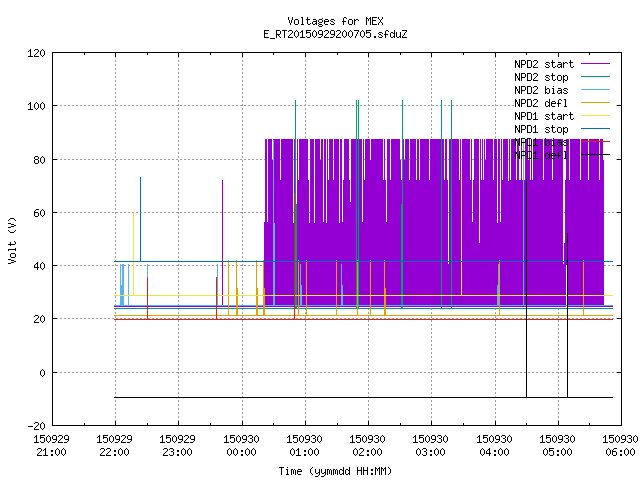Click the 80 tick label on y-axis
Screen dimensions: 640x480
point(39,160)
